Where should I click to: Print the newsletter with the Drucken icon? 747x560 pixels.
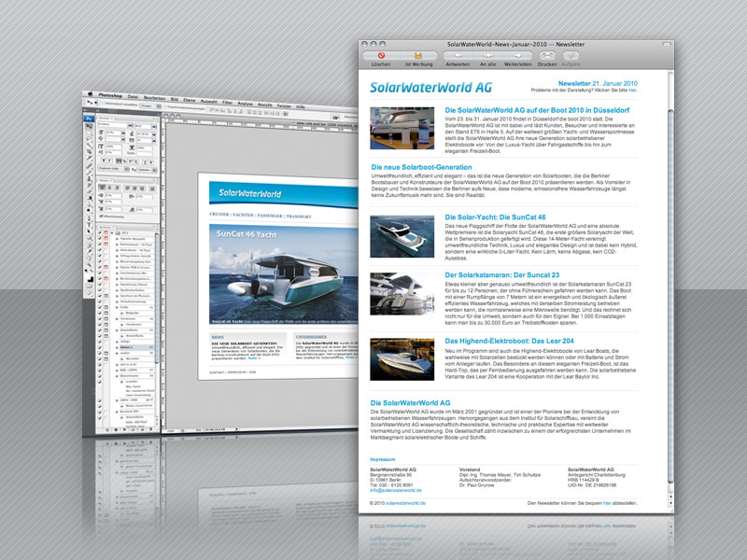pyautogui.click(x=547, y=56)
